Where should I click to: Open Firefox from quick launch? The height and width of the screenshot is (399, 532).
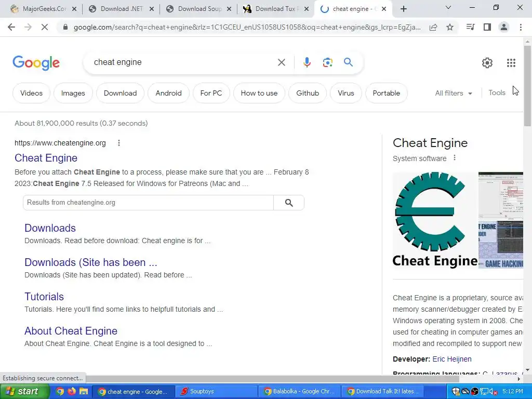[71, 391]
